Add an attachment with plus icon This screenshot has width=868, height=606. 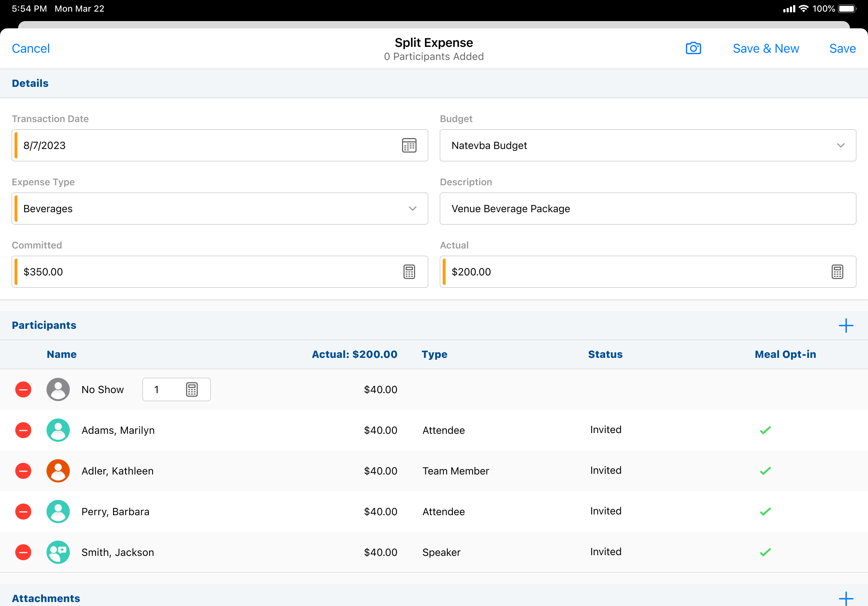[x=846, y=598]
